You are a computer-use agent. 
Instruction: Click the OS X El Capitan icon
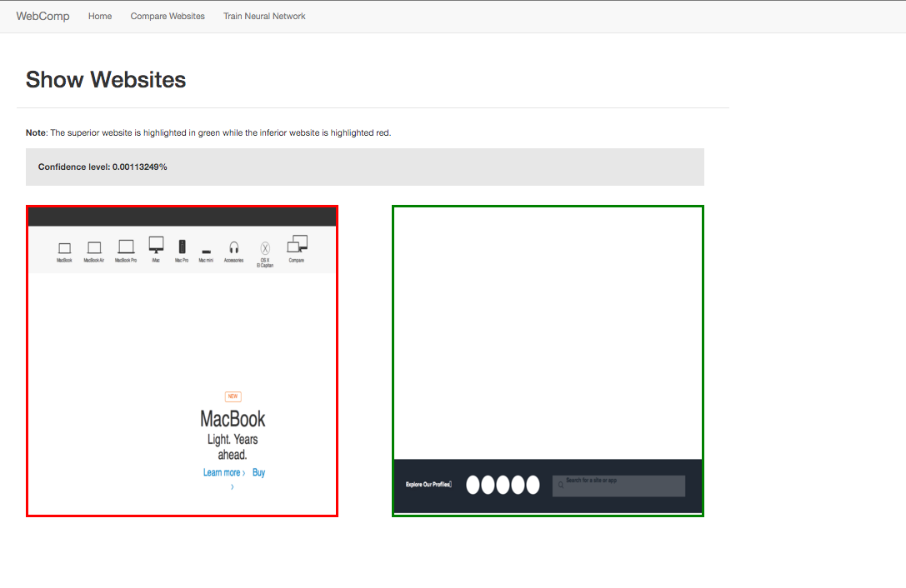265,248
